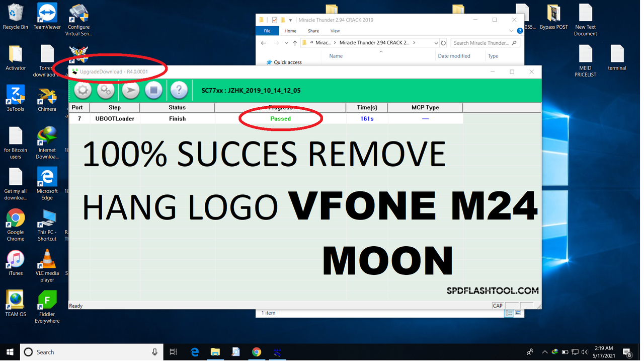Open File Explorer from the taskbar

tap(215, 352)
